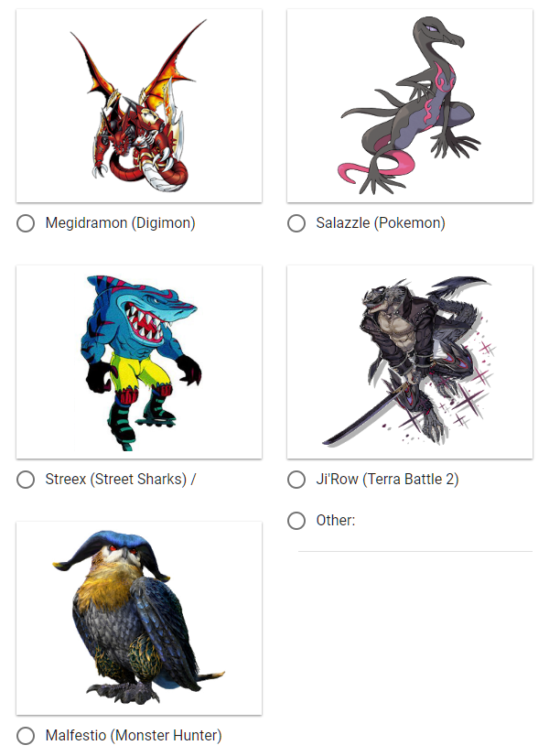Click the Other: label text
This screenshot has height=756, width=549.
click(336, 521)
